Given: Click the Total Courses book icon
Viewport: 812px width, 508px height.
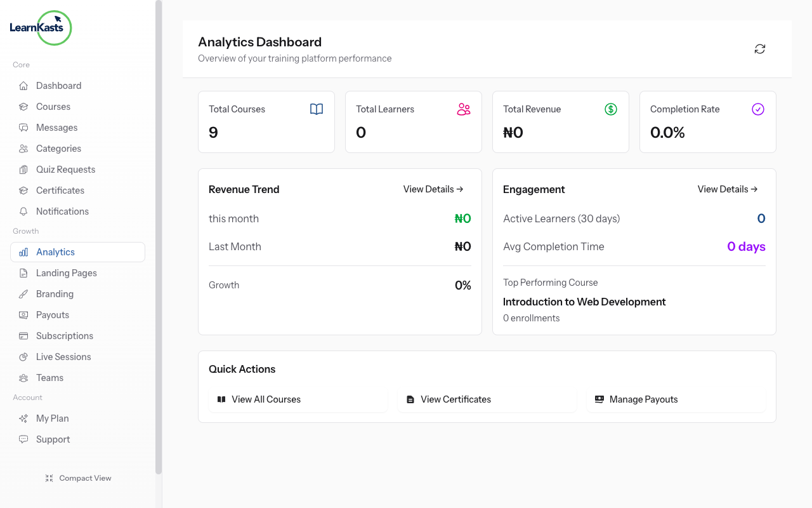Looking at the screenshot, I should 317,109.
